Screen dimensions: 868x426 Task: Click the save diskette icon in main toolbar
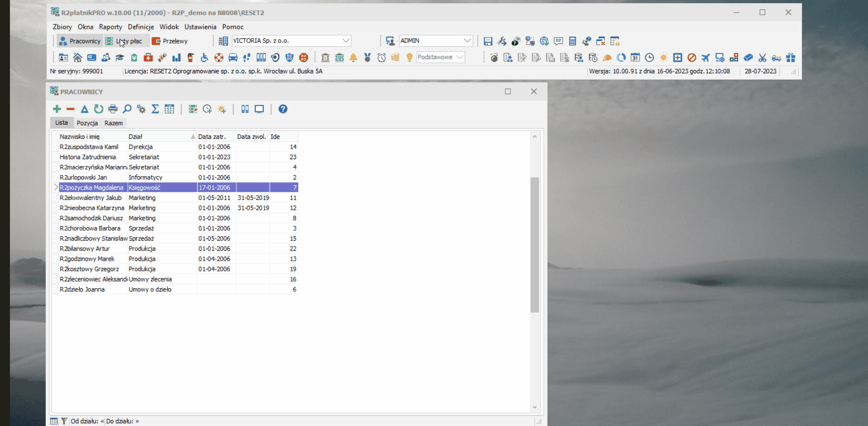[488, 41]
